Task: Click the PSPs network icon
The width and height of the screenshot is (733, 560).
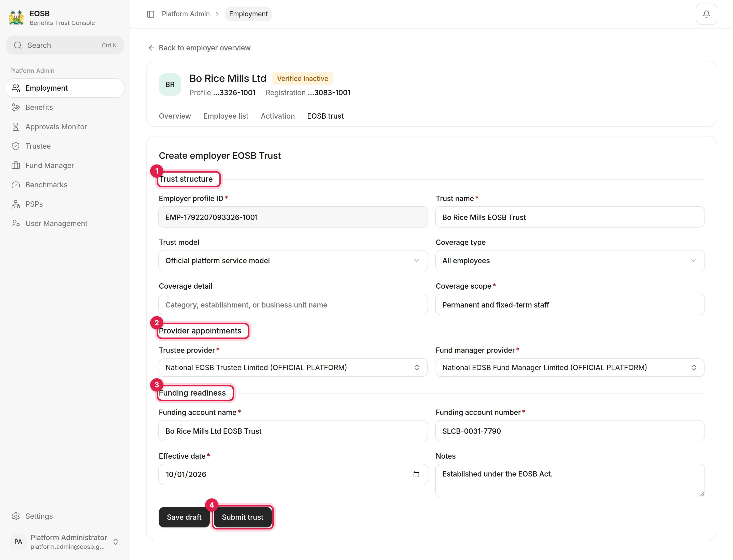Action: click(16, 204)
